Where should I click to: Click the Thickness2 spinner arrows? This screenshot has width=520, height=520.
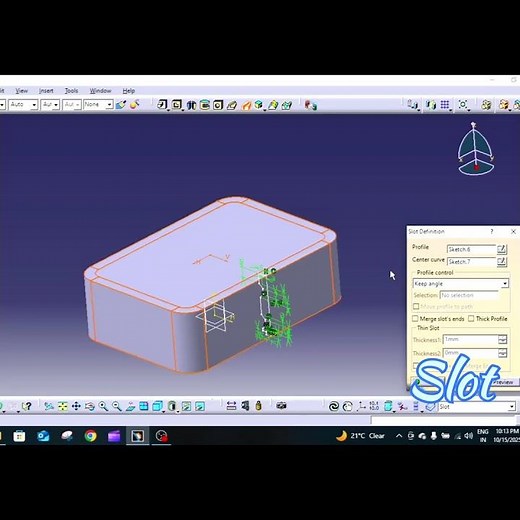(x=502, y=353)
